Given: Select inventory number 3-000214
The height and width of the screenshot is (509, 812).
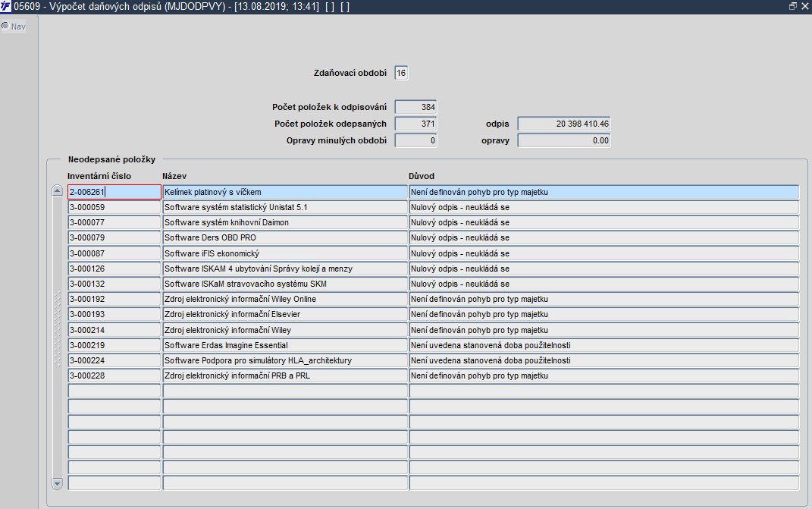Looking at the screenshot, I should pyautogui.click(x=114, y=330).
